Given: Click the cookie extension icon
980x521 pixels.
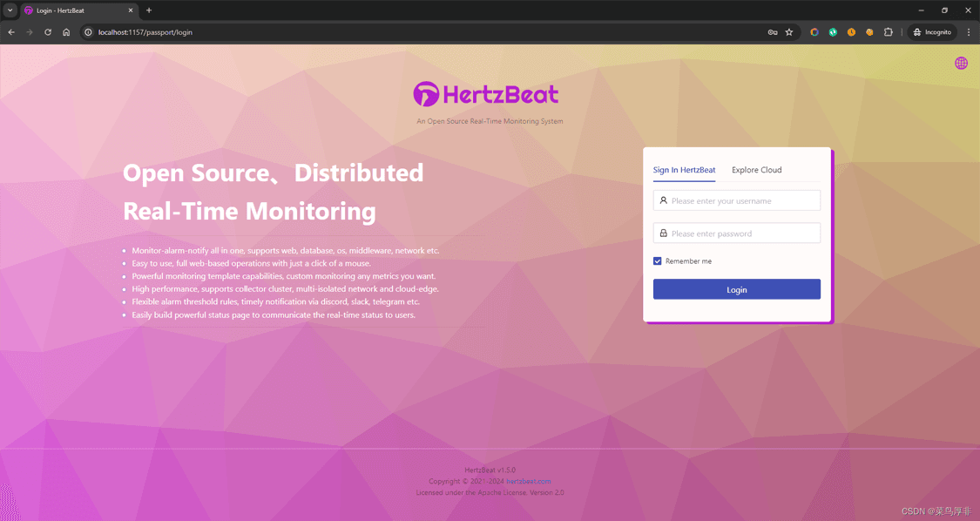Looking at the screenshot, I should click(869, 32).
